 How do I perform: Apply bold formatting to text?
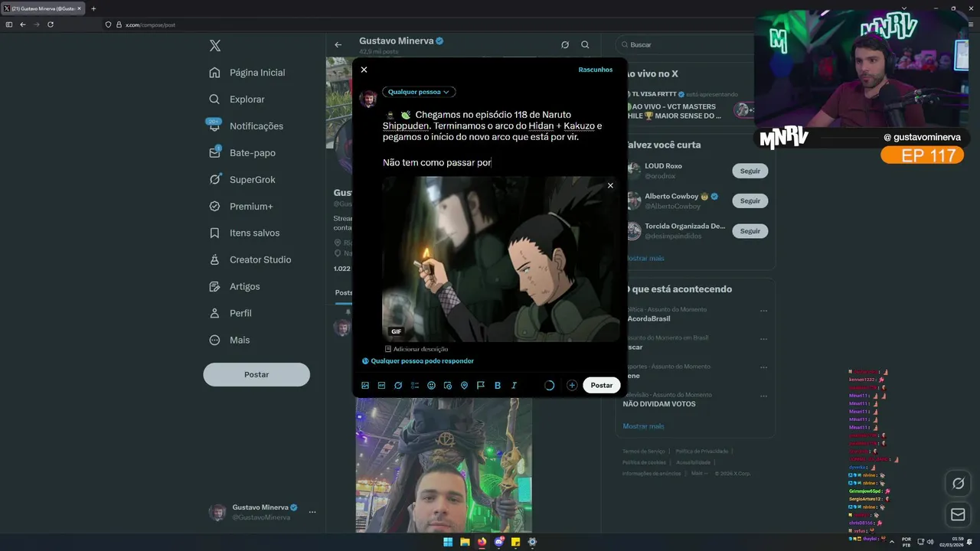tap(498, 386)
